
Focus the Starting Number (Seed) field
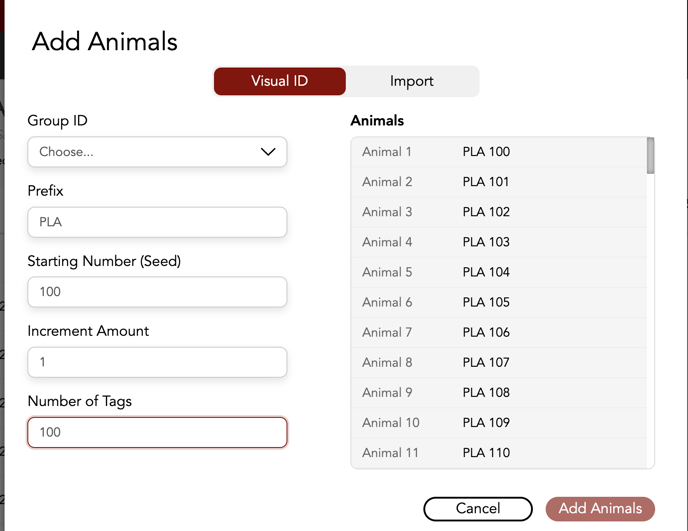click(157, 292)
